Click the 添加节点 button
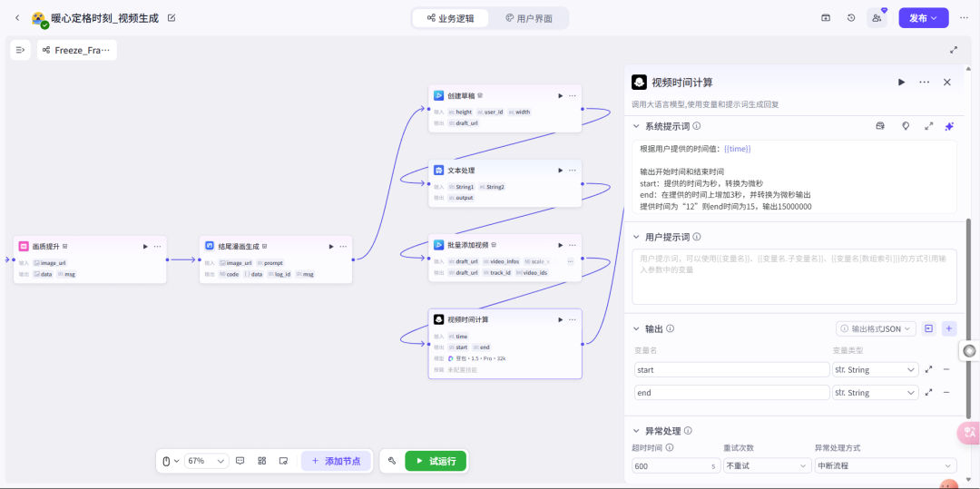The image size is (980, 489). coord(336,461)
